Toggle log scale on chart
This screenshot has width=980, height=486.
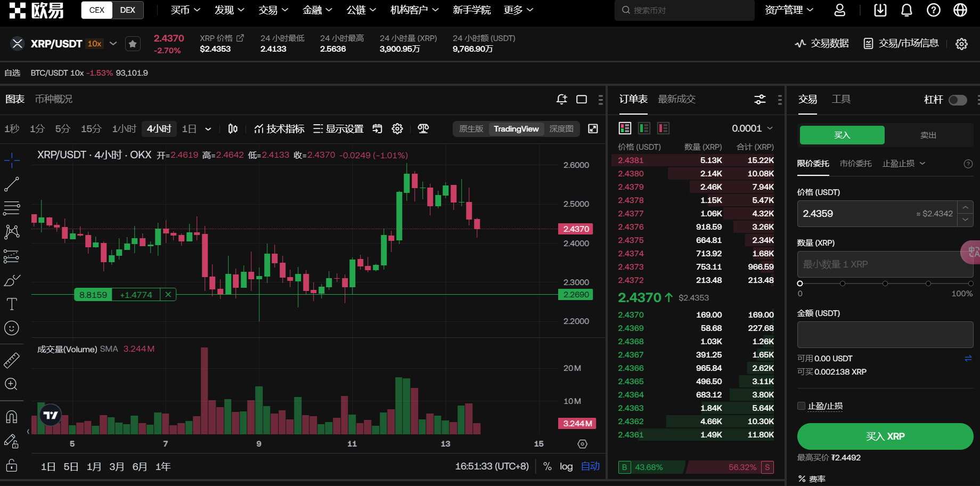pyautogui.click(x=566, y=466)
